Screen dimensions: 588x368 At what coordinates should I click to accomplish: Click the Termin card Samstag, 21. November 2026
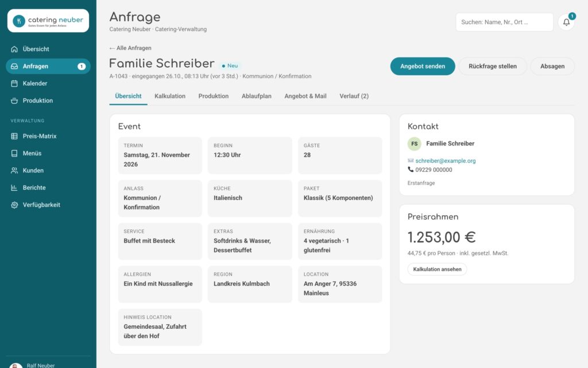click(x=160, y=155)
